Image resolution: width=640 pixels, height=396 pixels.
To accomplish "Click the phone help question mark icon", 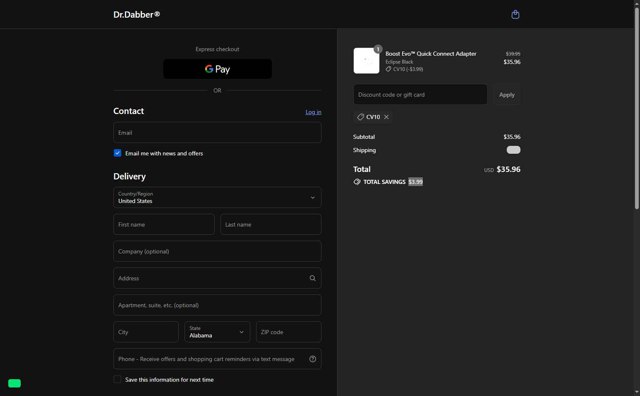I will 313,359.
